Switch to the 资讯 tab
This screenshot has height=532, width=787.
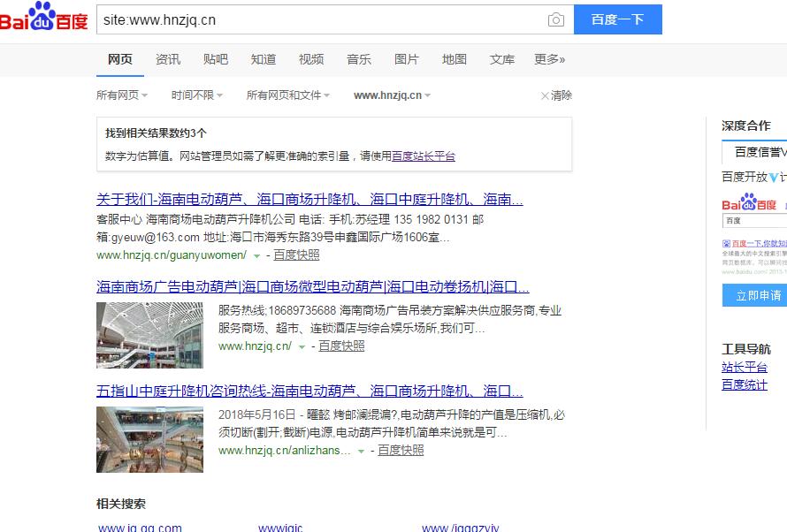168,60
